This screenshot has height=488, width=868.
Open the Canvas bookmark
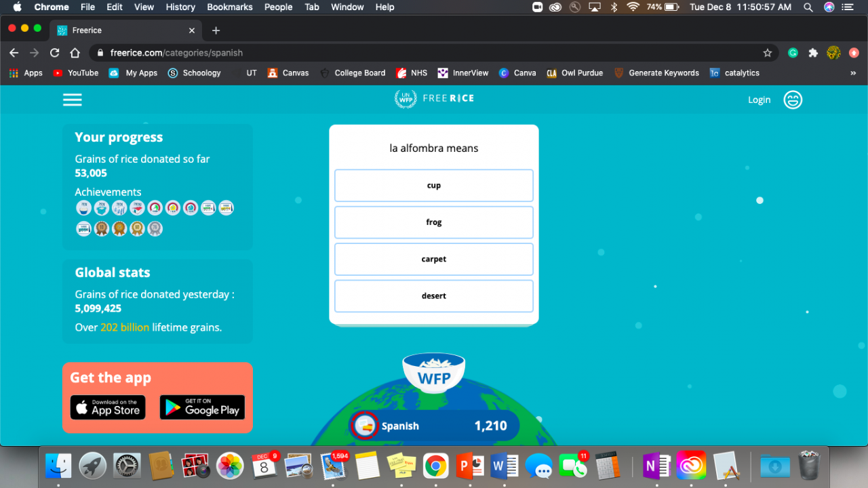288,73
